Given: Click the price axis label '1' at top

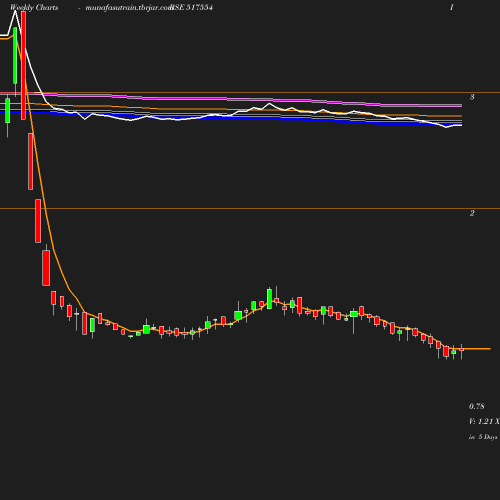Looking at the screenshot, I should click(452, 7).
